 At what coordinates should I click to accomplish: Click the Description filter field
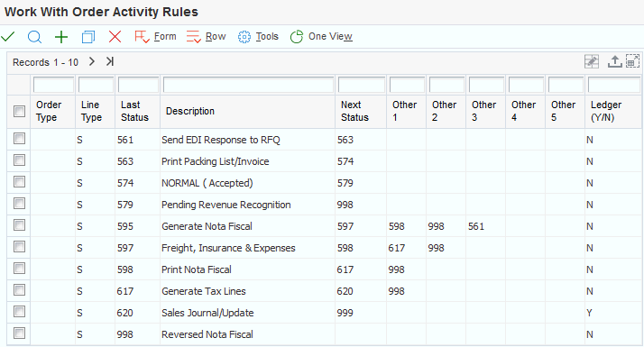[x=248, y=85]
